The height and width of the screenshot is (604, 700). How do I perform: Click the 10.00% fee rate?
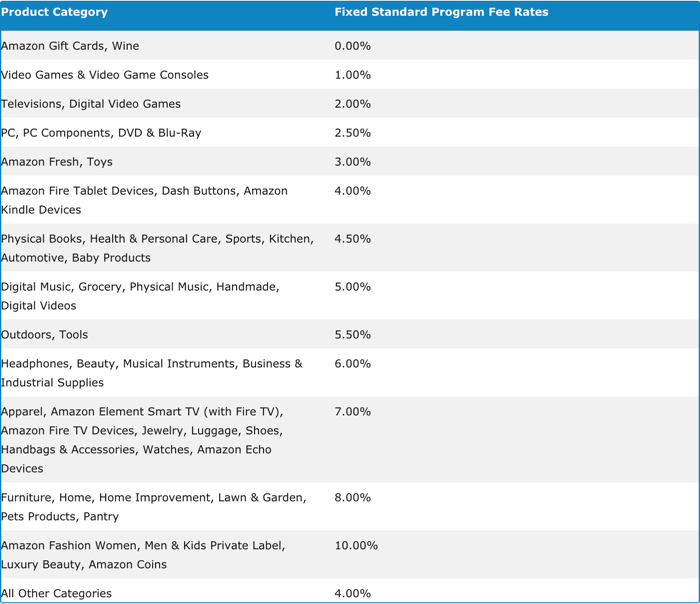tap(356, 546)
